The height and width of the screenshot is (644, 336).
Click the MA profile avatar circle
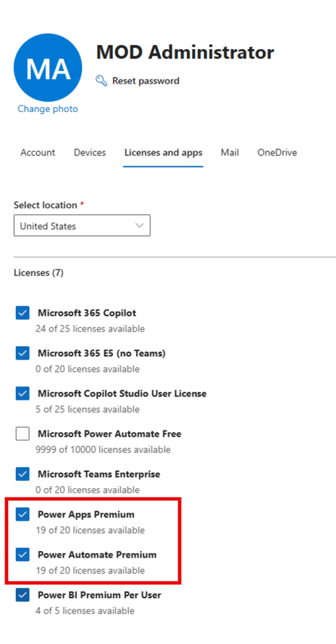(x=48, y=68)
